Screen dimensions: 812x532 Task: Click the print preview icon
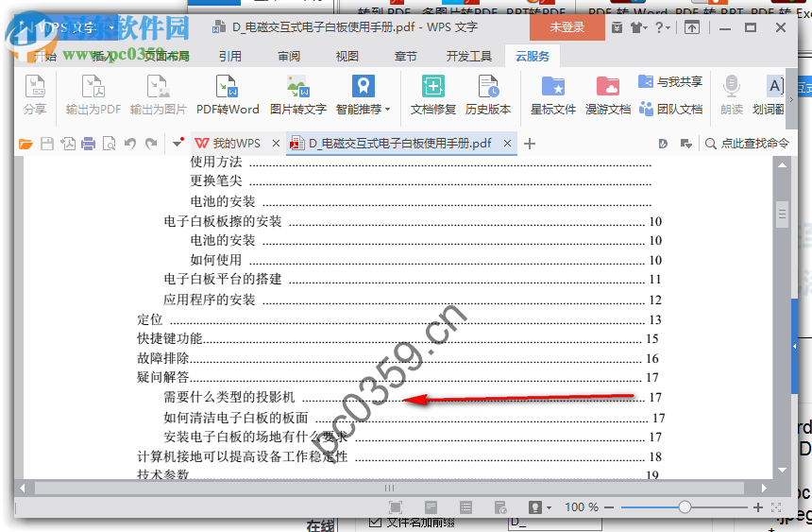[x=110, y=144]
